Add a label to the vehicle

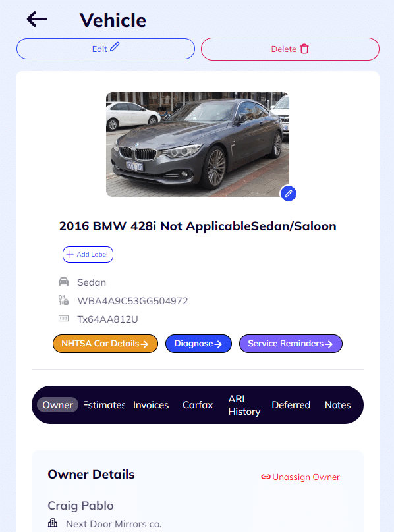88,254
